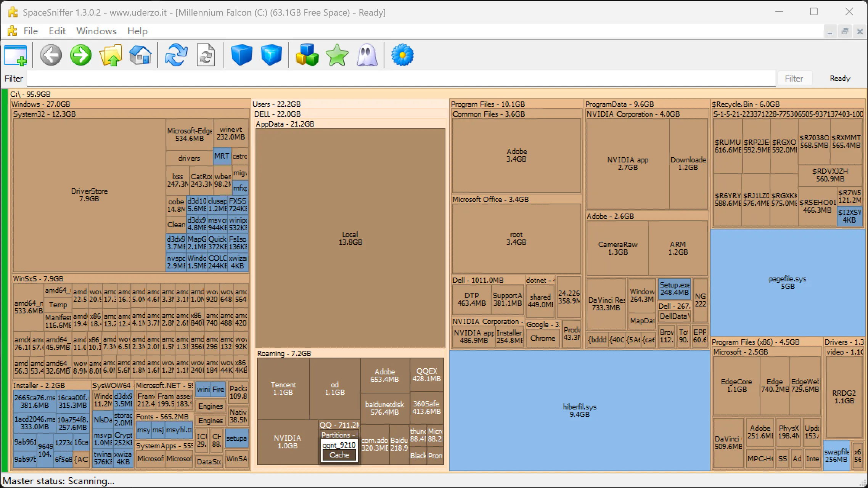Screen dimensions: 868x488
Task: Click the app icon in the title bar
Action: click(13, 12)
